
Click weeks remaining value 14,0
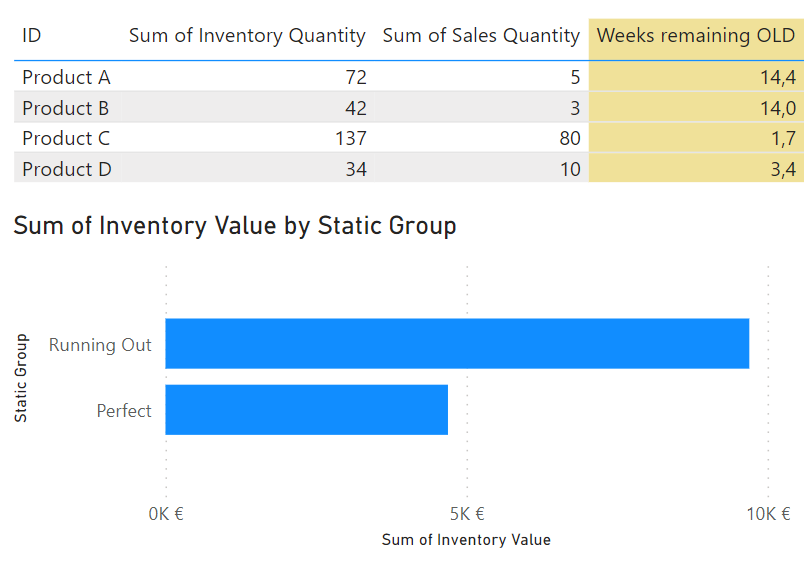pyautogui.click(x=778, y=108)
